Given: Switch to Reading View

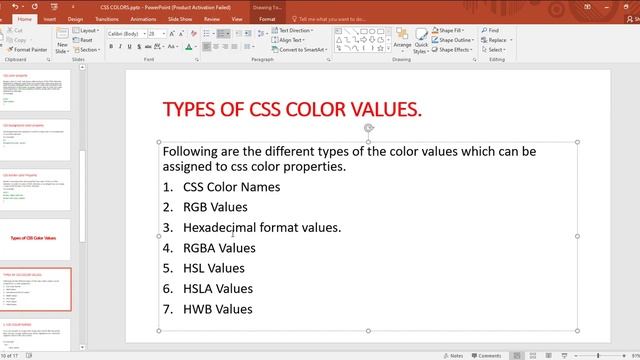Looking at the screenshot, I should [x=549, y=356].
